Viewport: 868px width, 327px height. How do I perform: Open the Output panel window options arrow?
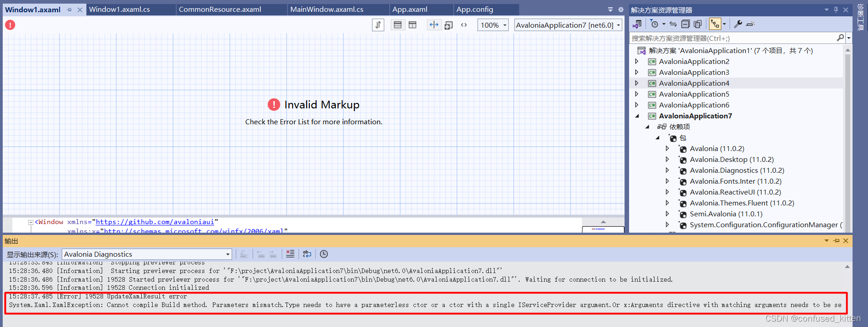[827, 241]
